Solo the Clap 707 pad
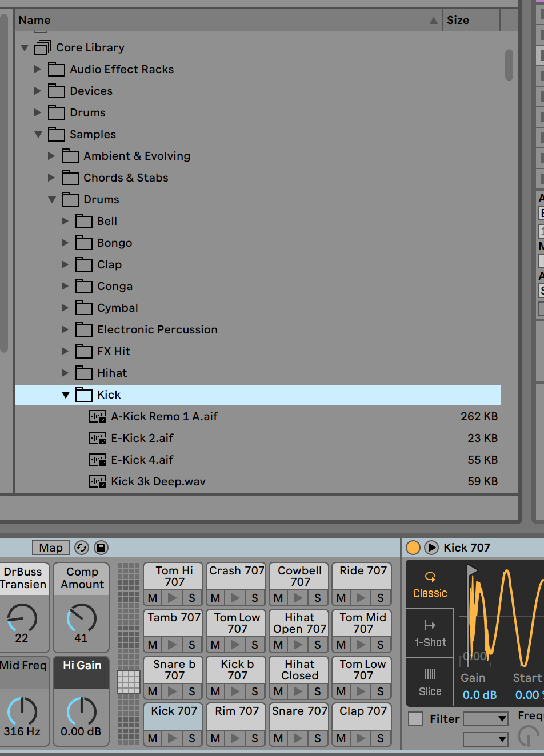 click(381, 738)
